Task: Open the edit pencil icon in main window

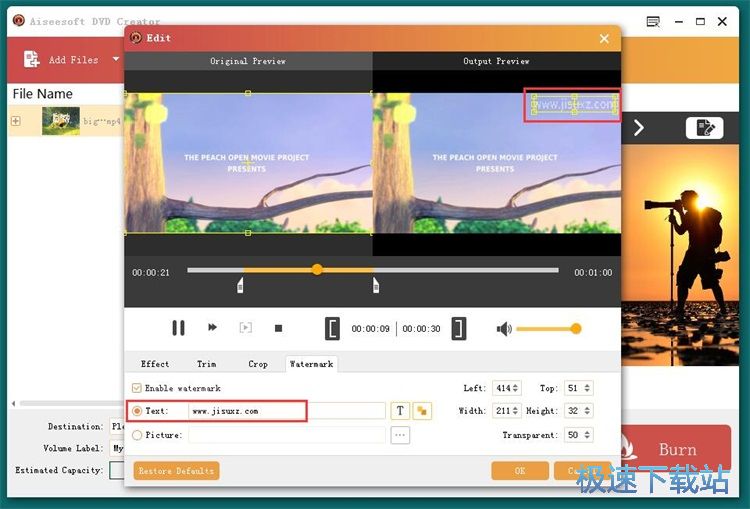Action: [705, 128]
